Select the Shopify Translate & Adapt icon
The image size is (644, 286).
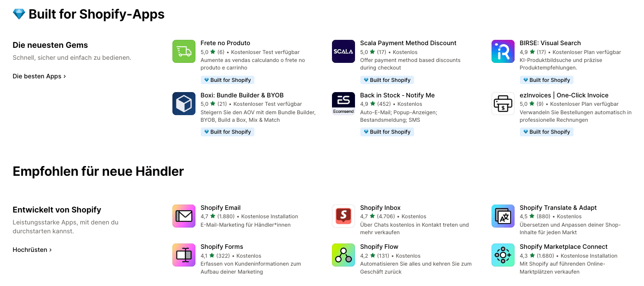pyautogui.click(x=503, y=216)
